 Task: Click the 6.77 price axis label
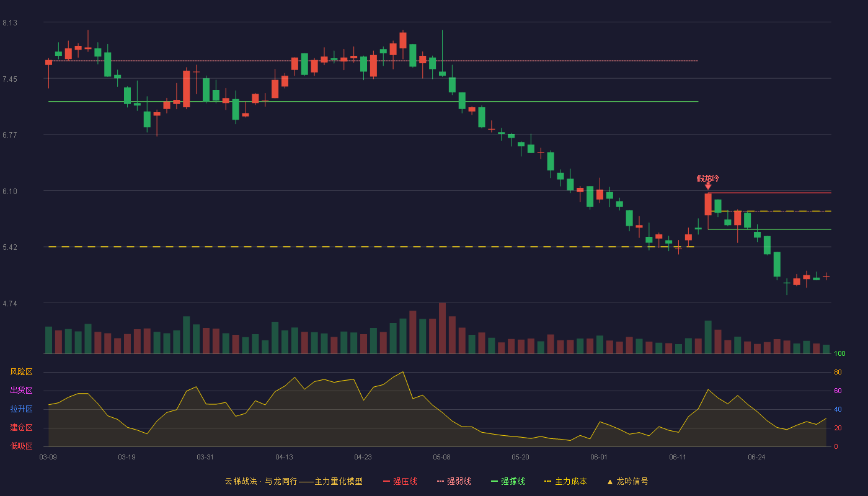pos(10,135)
